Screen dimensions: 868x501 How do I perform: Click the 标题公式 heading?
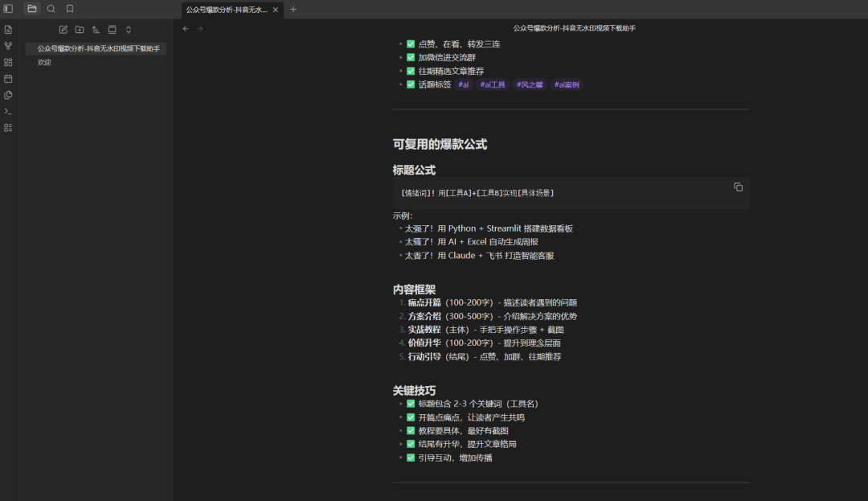point(414,170)
